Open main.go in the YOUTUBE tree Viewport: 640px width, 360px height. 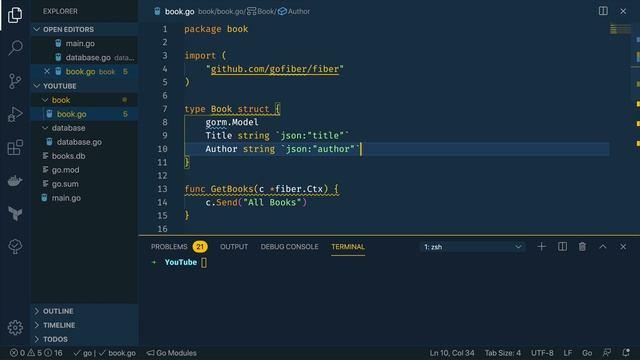tap(84, 198)
